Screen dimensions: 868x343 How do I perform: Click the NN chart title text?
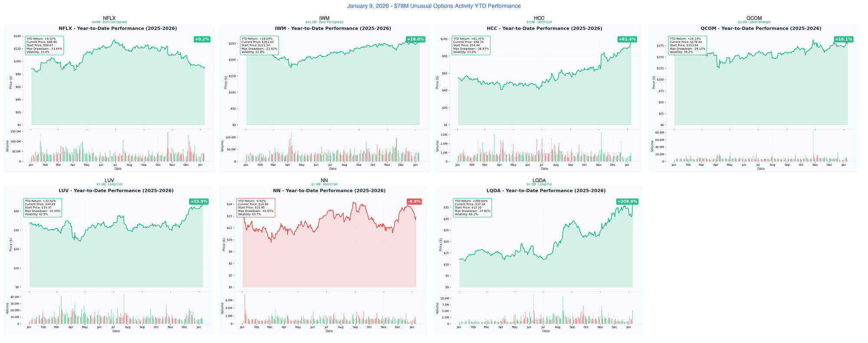point(329,191)
